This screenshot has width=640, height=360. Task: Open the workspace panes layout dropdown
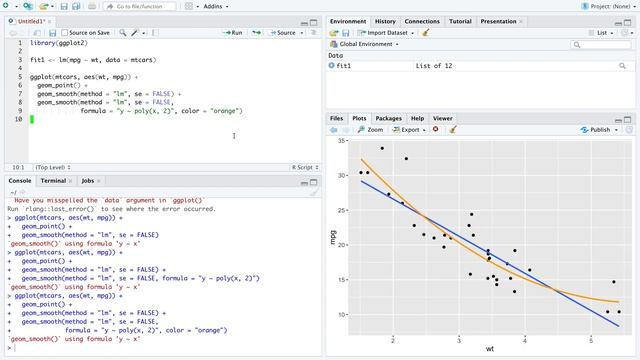tap(191, 7)
